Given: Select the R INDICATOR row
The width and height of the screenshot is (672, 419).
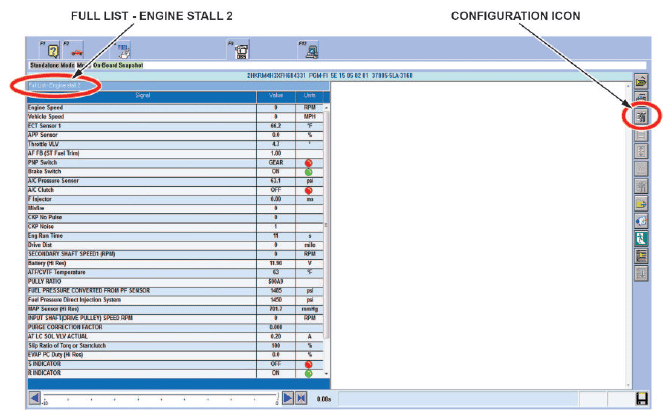Looking at the screenshot, I should 175,373.
